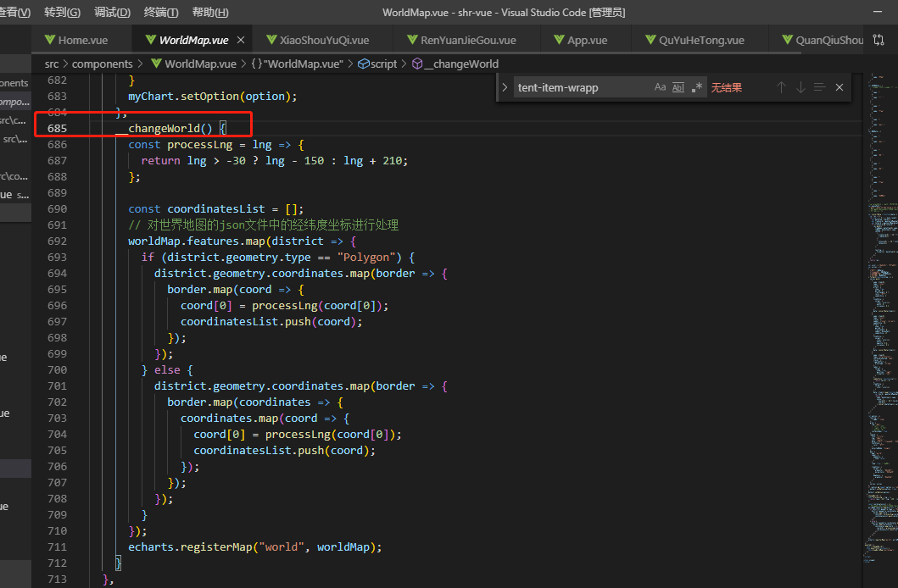Go to next match arrow
Viewport: 898px width, 588px height.
(x=800, y=87)
